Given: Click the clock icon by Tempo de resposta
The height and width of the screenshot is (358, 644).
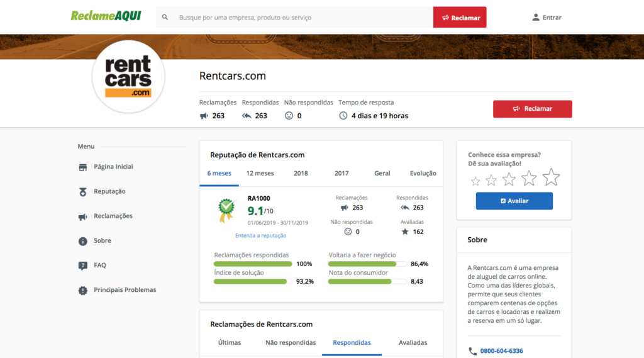Looking at the screenshot, I should pyautogui.click(x=343, y=116).
